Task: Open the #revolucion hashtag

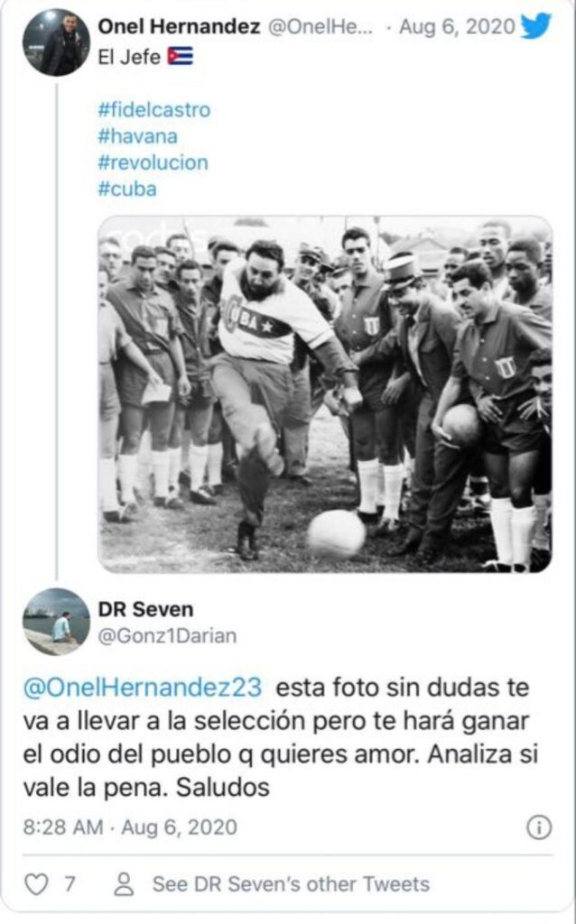Action: coord(153,162)
